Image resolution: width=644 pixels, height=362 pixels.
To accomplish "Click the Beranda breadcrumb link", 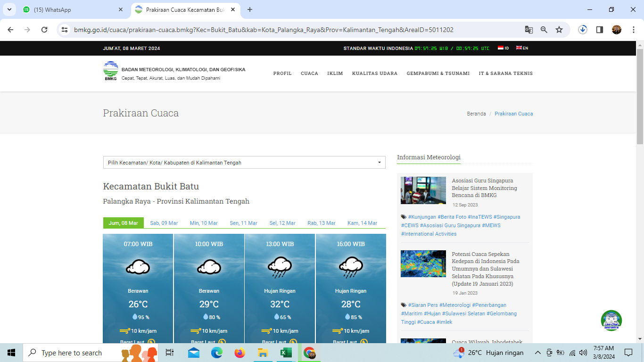I will tap(476, 114).
